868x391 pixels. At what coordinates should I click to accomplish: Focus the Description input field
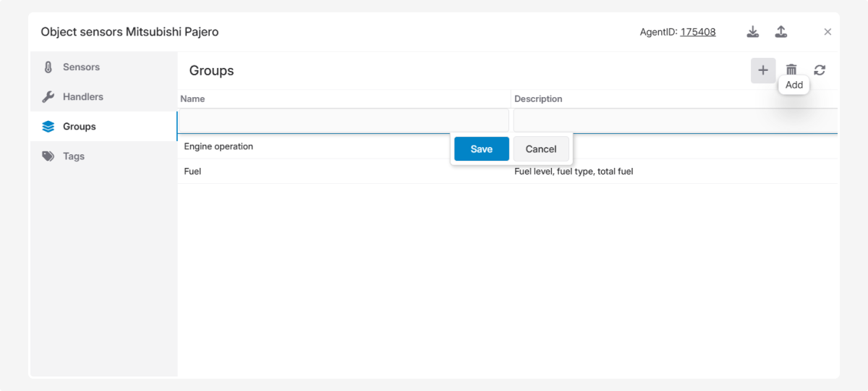point(674,120)
